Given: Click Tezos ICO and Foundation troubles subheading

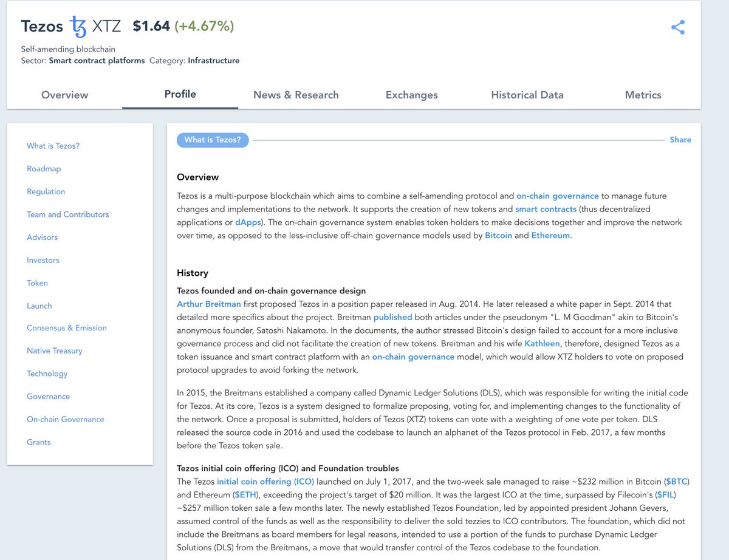Looking at the screenshot, I should coord(288,468).
